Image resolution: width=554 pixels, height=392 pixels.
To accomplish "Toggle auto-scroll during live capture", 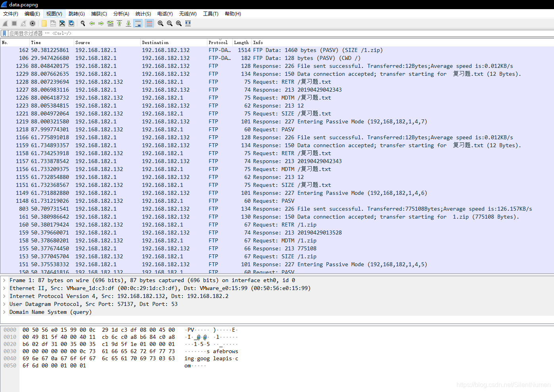I will coord(138,23).
